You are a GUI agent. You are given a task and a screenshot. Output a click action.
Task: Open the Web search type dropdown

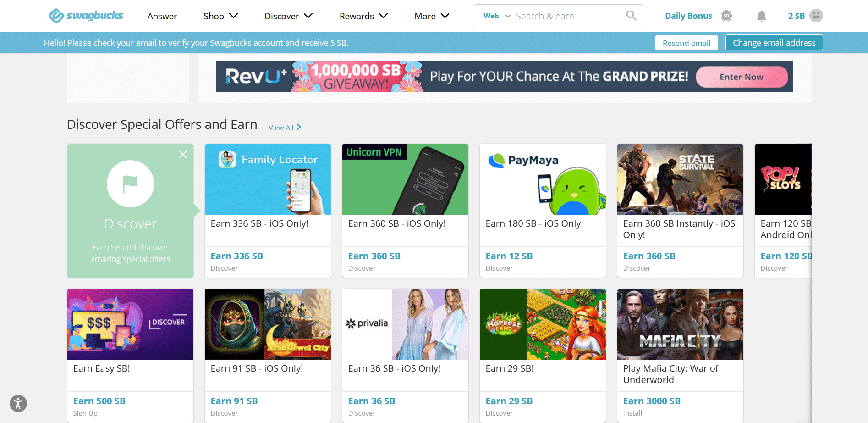[497, 16]
